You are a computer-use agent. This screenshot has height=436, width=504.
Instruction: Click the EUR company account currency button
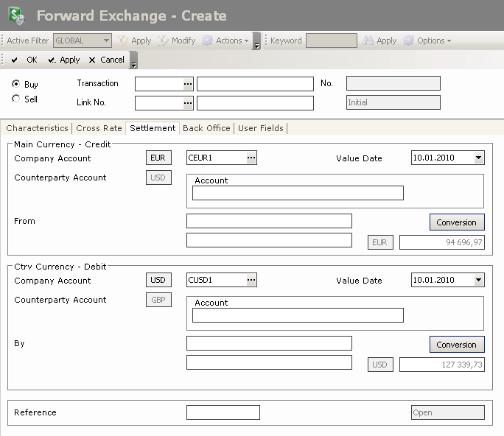point(158,158)
